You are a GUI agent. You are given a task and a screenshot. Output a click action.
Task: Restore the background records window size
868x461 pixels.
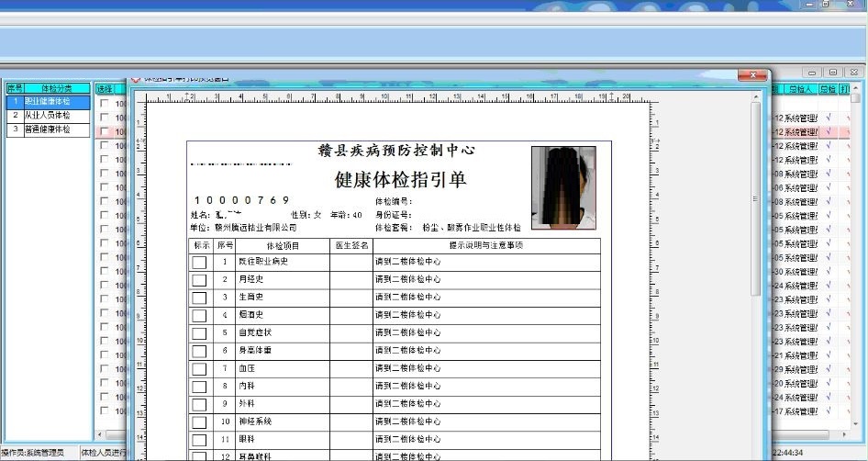832,72
